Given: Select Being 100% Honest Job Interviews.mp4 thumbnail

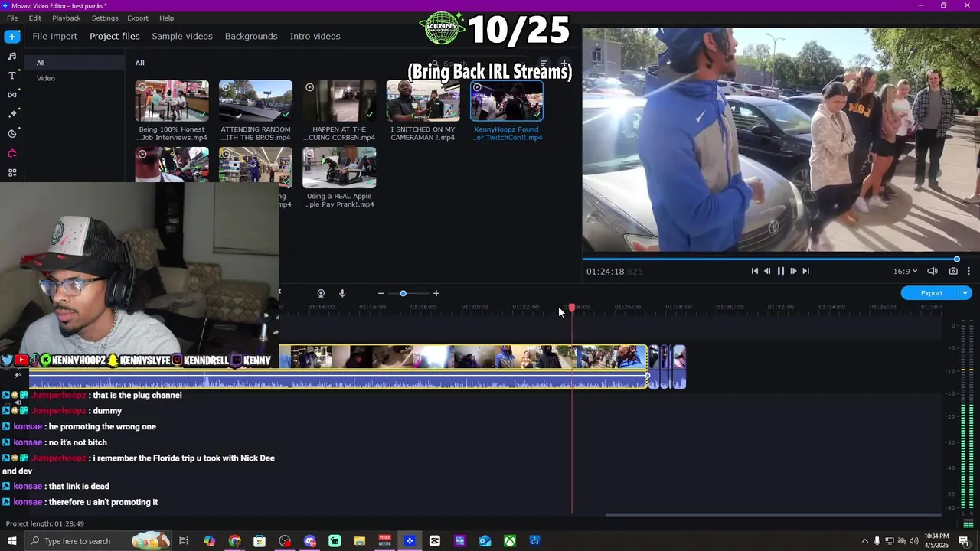Looking at the screenshot, I should pos(171,101).
